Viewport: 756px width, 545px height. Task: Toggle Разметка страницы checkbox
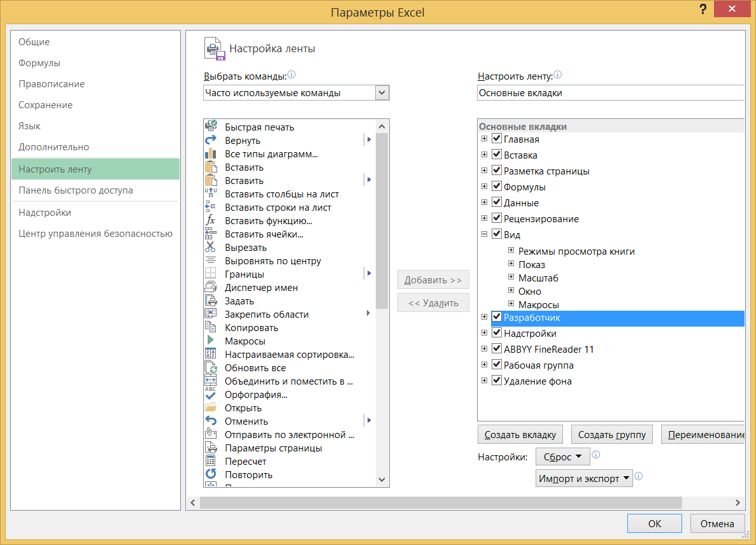click(497, 171)
